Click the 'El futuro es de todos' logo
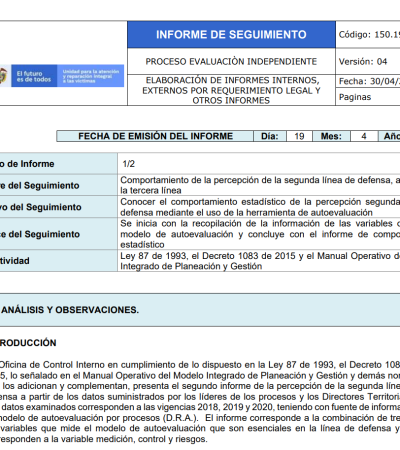 (34, 76)
